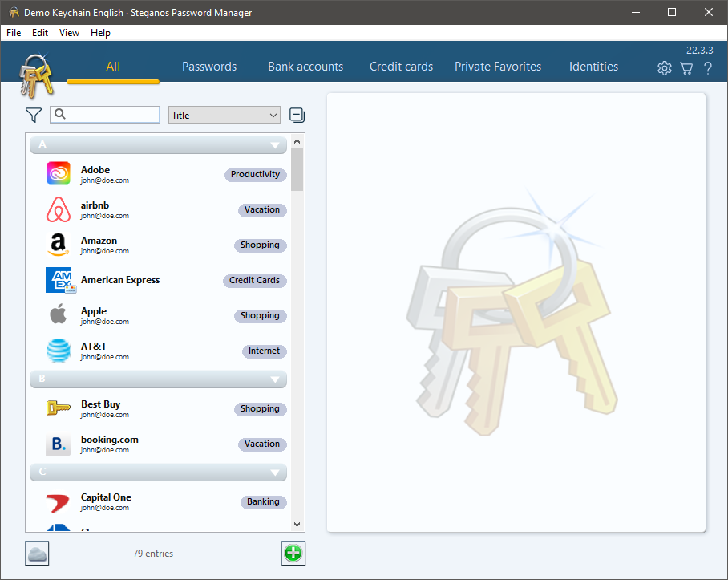Click the Best Buy key icon
The image size is (728, 580).
59,408
